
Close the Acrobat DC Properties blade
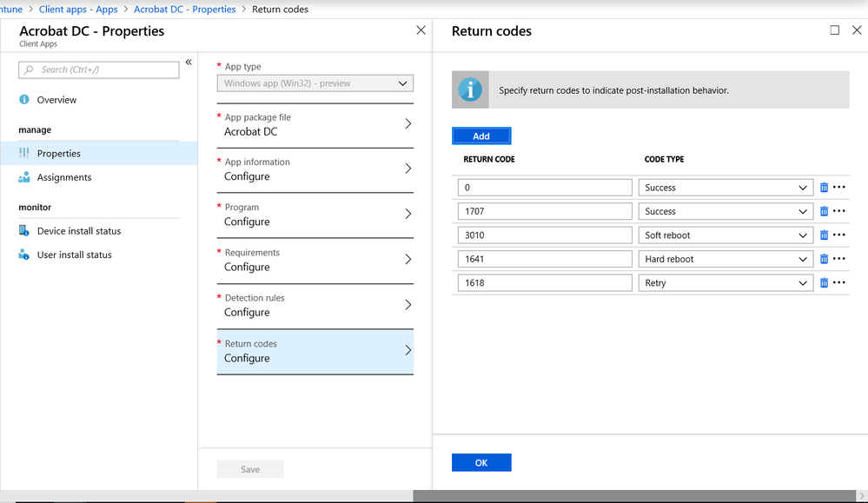(421, 30)
